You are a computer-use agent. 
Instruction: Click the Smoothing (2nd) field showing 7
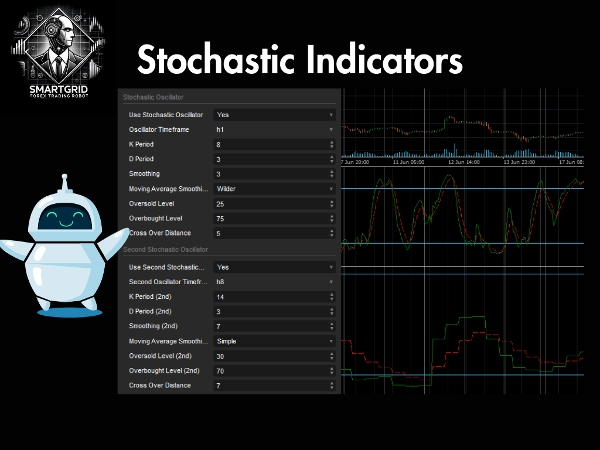tap(270, 326)
